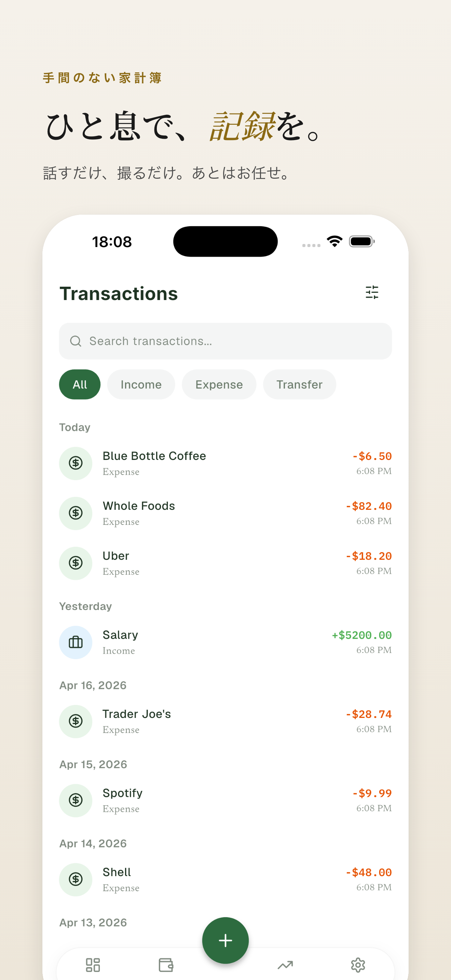This screenshot has width=451, height=980.
Task: Open the settings gear tab icon
Action: click(x=358, y=965)
